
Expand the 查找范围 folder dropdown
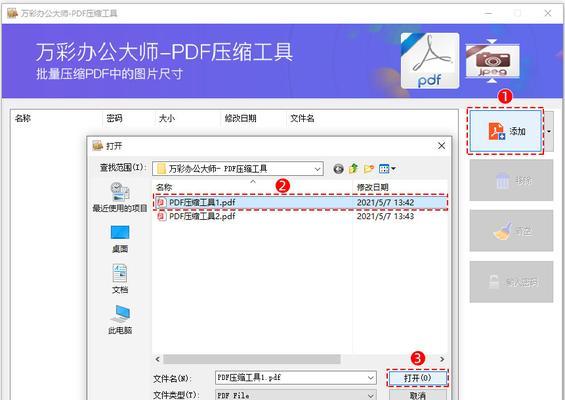pyautogui.click(x=317, y=169)
